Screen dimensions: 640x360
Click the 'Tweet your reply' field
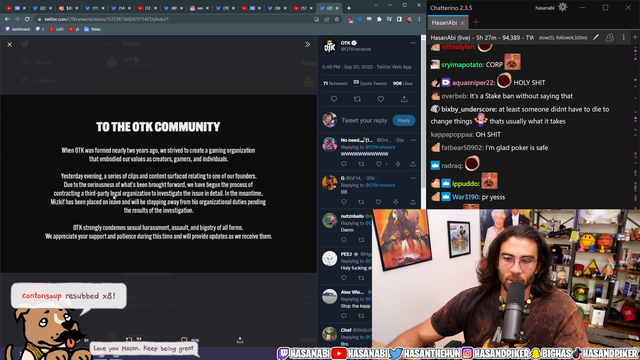point(364,120)
